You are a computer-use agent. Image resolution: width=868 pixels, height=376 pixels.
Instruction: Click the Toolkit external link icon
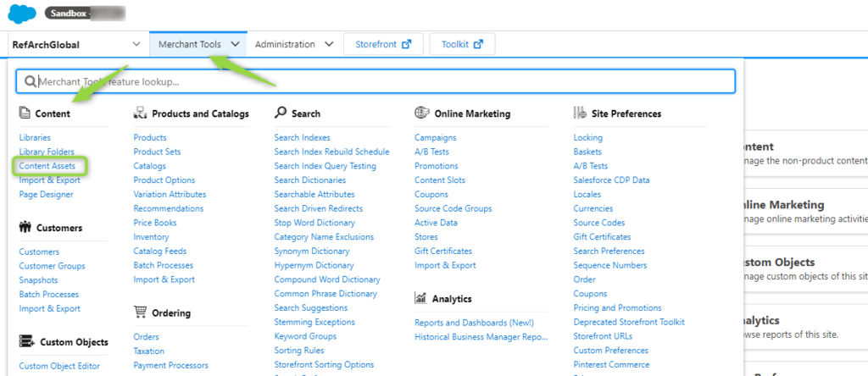(x=479, y=44)
